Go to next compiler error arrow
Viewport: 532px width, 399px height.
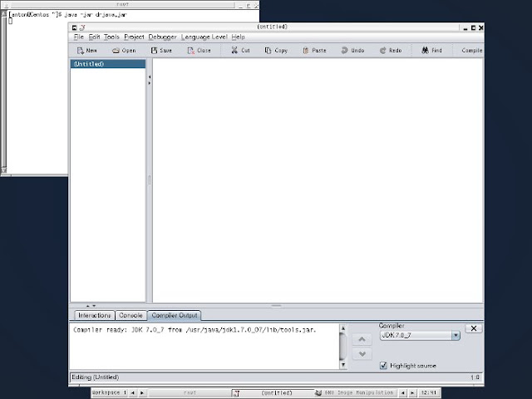[x=362, y=354]
